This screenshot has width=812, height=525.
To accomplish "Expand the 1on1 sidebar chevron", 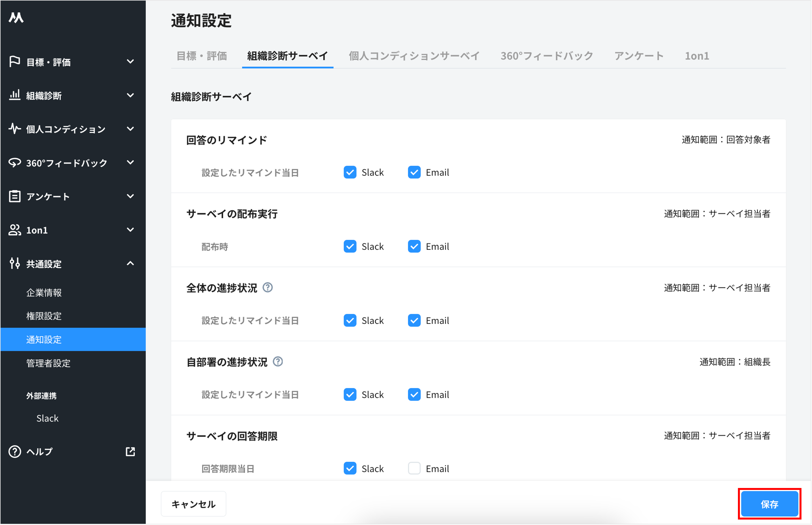I will pos(130,230).
